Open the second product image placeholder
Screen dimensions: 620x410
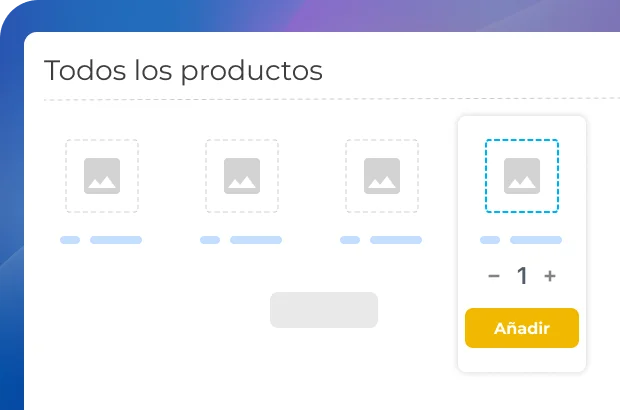click(x=242, y=176)
